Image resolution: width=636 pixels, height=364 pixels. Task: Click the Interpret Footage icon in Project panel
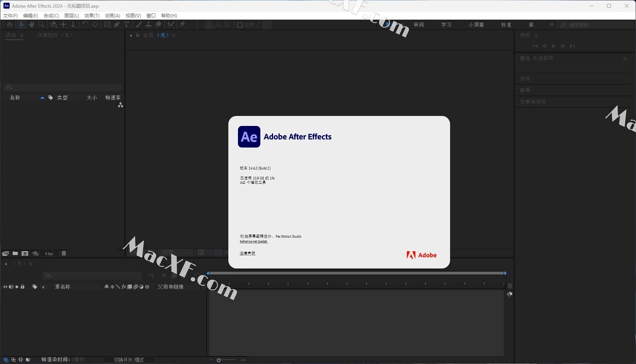[x=6, y=253]
